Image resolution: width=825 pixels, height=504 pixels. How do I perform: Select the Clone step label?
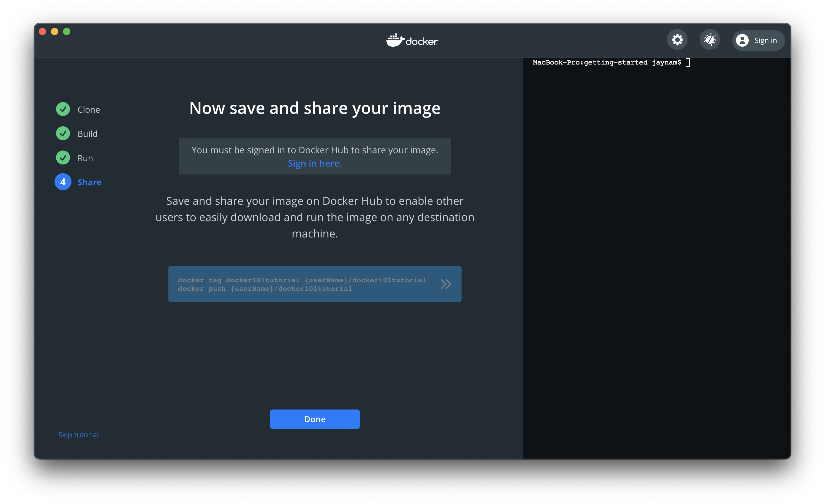tap(89, 110)
